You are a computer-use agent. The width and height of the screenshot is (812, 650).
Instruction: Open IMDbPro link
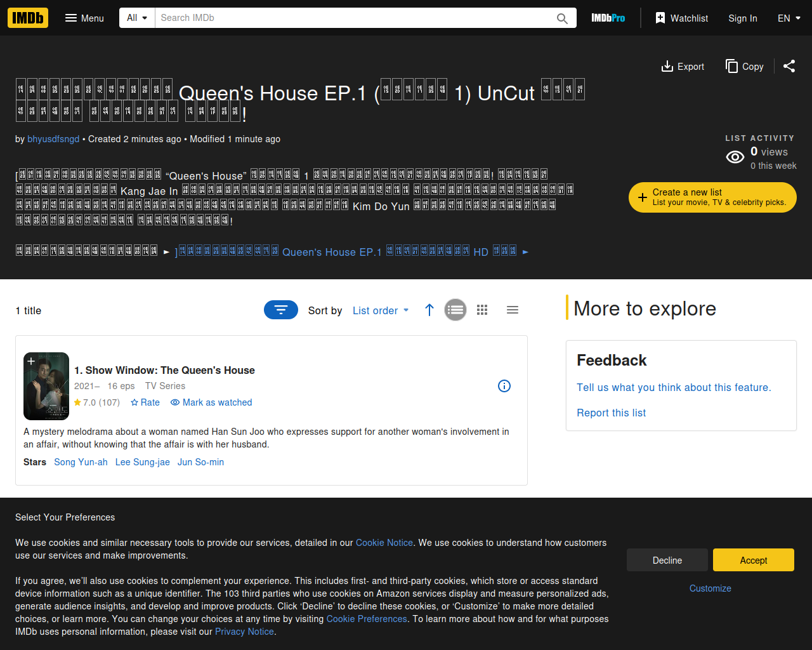(608, 18)
